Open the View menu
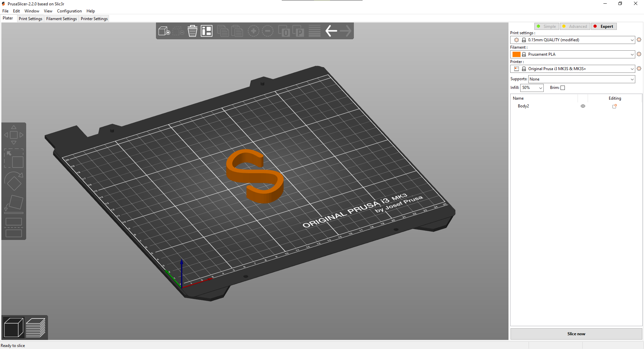This screenshot has width=644, height=349. point(48,11)
